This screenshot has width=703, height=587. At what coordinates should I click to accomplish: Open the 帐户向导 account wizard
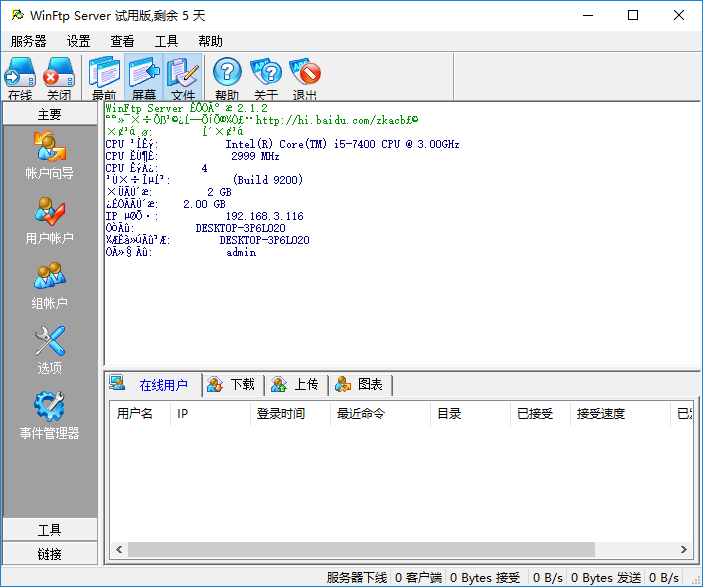click(49, 155)
